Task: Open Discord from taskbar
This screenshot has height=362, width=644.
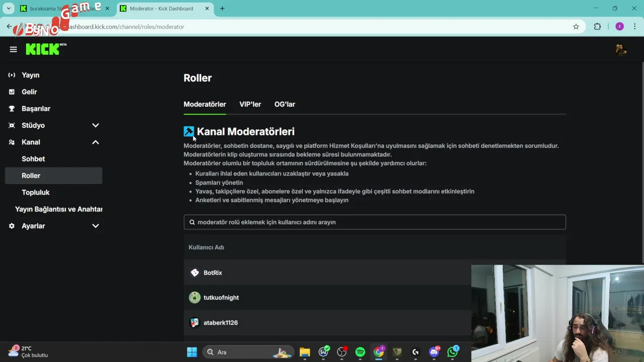Action: pos(434,352)
